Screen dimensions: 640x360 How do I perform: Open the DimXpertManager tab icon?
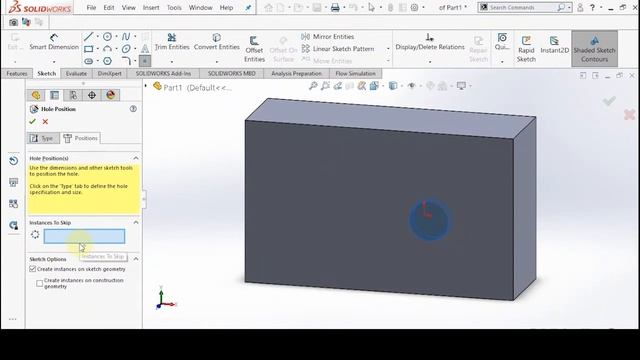pos(92,95)
